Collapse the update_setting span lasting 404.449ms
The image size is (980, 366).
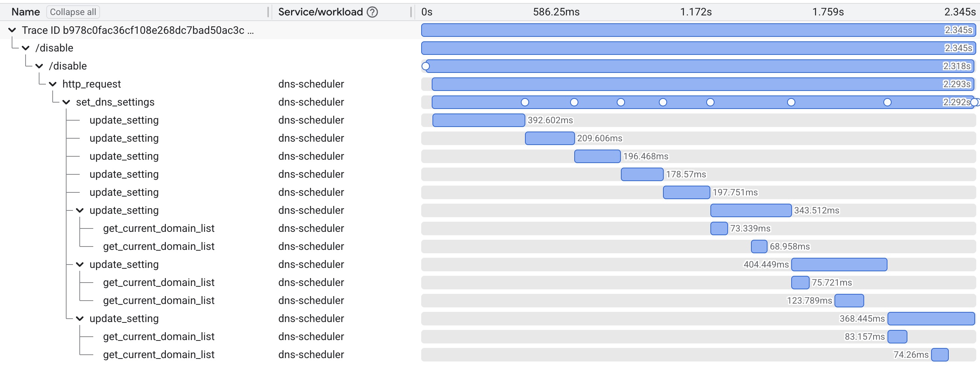point(80,264)
